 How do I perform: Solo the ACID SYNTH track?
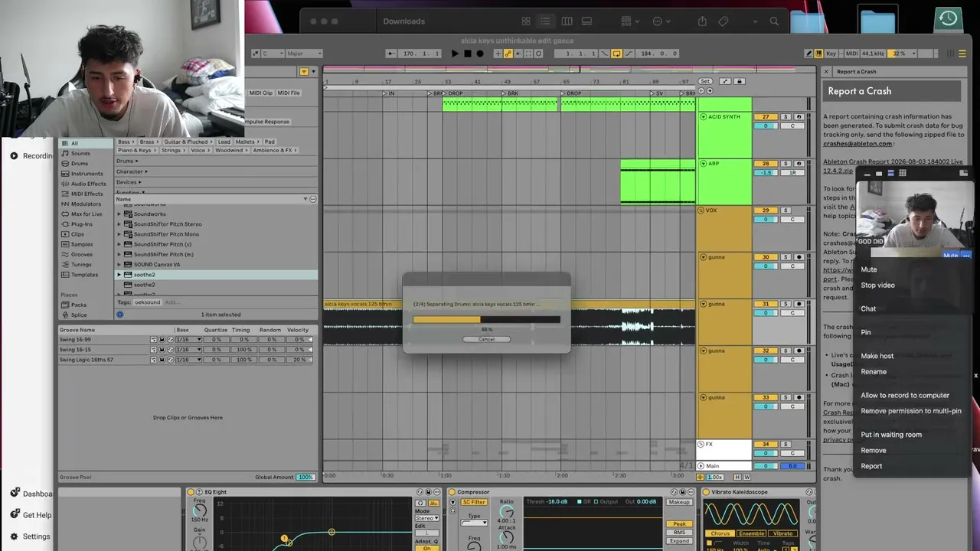(786, 117)
